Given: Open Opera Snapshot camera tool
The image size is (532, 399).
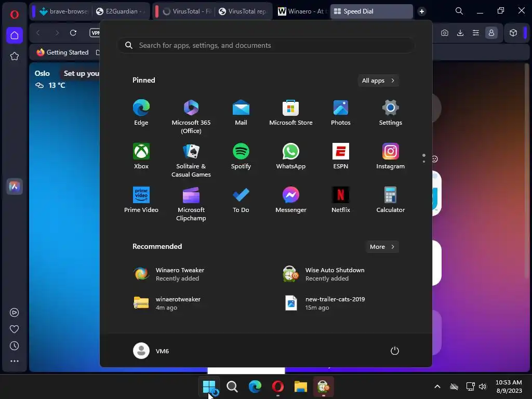Looking at the screenshot, I should [x=445, y=33].
